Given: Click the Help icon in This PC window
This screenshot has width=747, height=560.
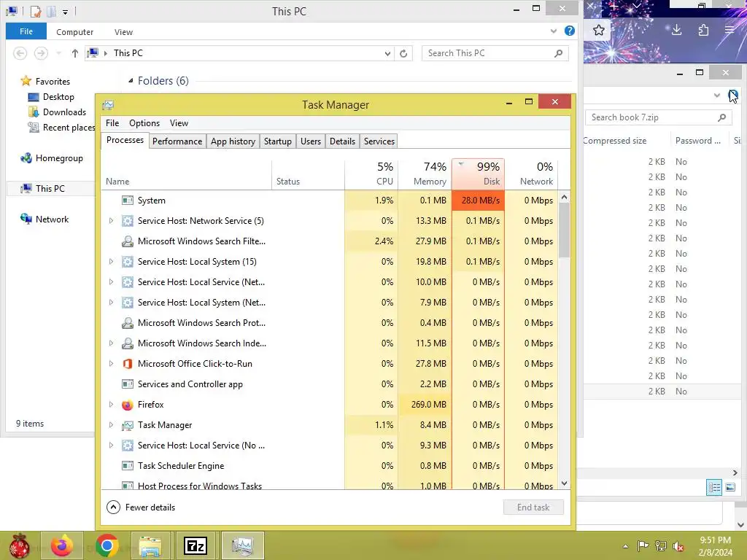Looking at the screenshot, I should (x=569, y=31).
